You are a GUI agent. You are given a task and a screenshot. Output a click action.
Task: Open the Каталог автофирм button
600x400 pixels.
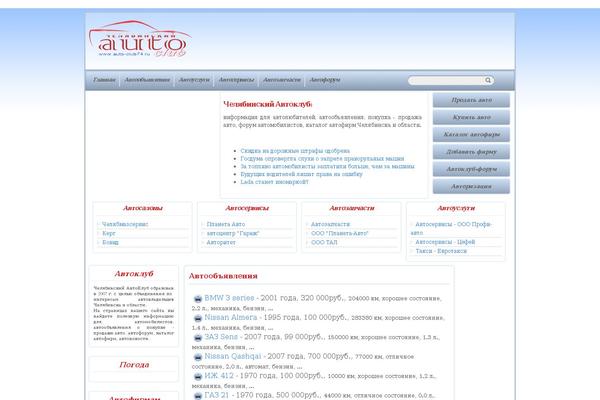click(471, 134)
